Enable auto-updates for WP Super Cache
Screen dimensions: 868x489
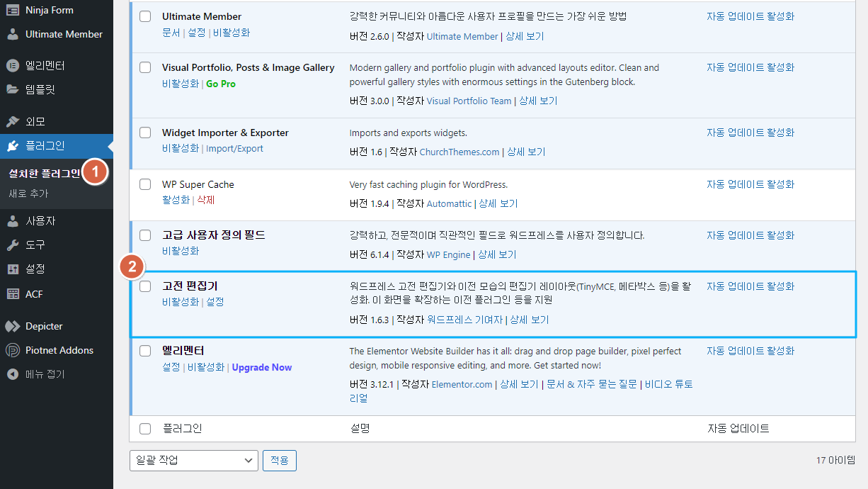coord(750,184)
